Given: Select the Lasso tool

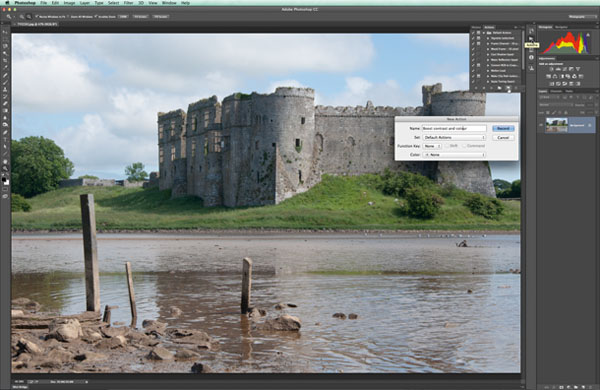Looking at the screenshot, I should click(5, 46).
